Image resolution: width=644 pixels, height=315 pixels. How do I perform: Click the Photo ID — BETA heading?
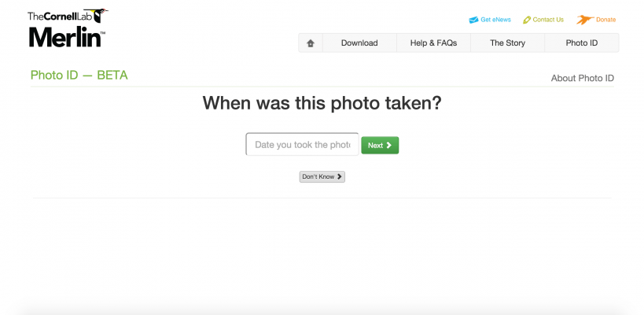79,76
